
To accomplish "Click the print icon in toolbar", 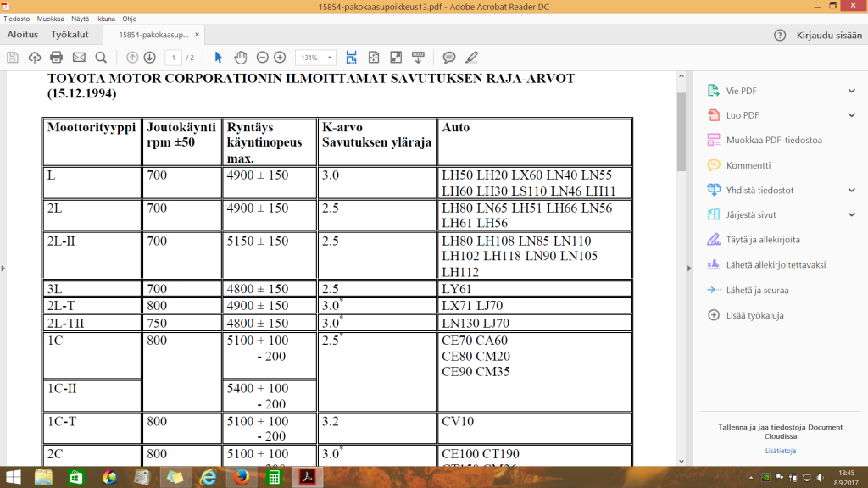I will click(x=57, y=58).
